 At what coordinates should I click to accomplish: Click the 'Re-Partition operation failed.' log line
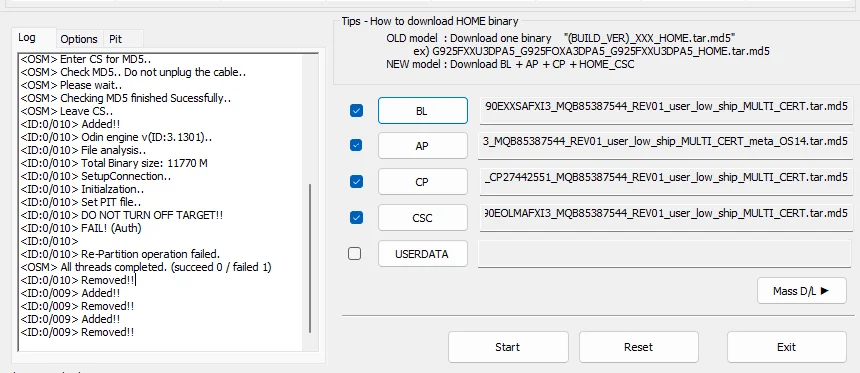pyautogui.click(x=120, y=254)
